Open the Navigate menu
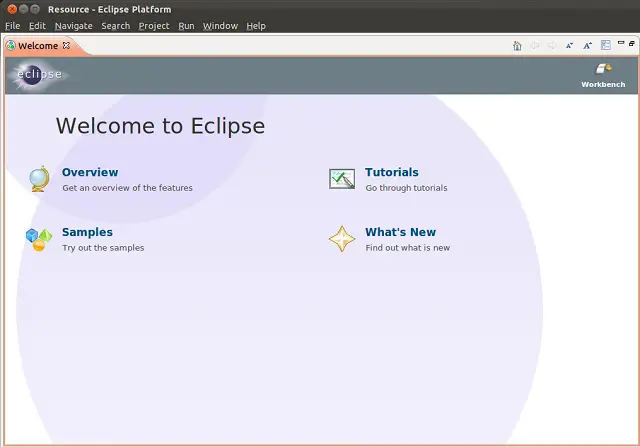The image size is (640, 447). point(73,26)
